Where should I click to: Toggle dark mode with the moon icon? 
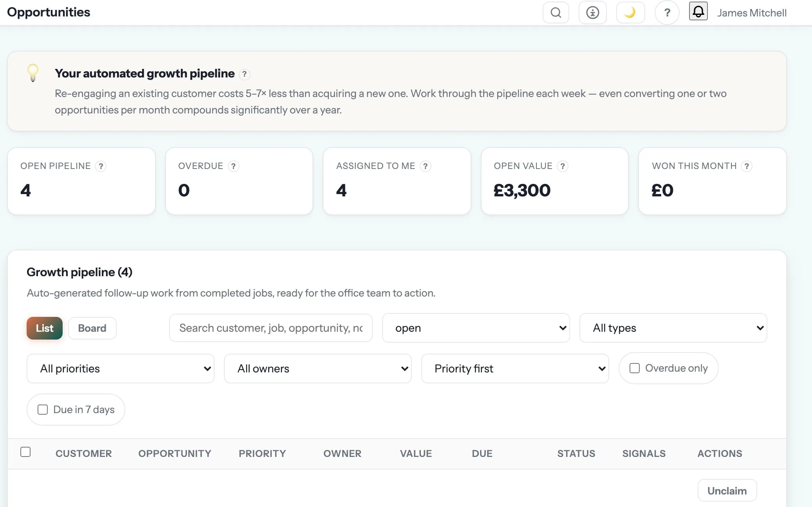click(x=630, y=13)
